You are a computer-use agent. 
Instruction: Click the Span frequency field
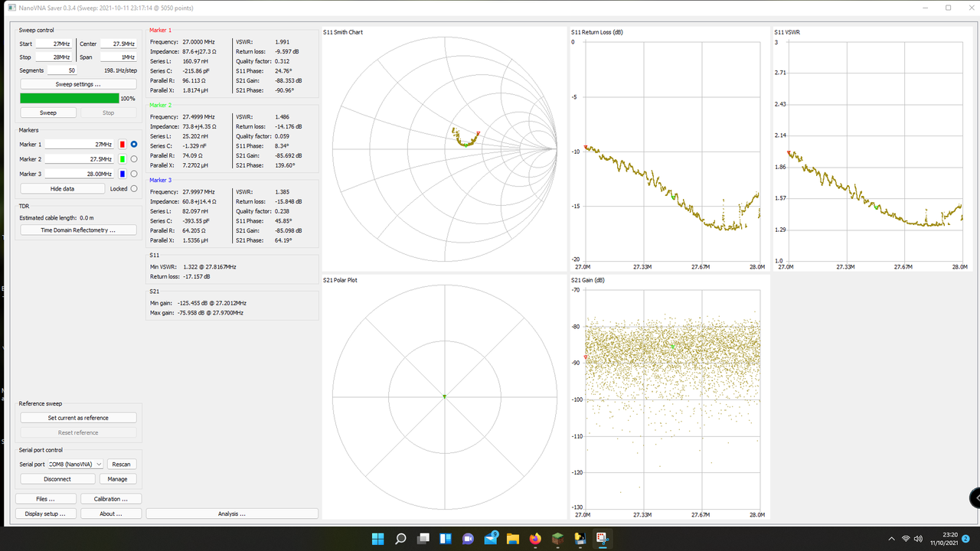119,57
